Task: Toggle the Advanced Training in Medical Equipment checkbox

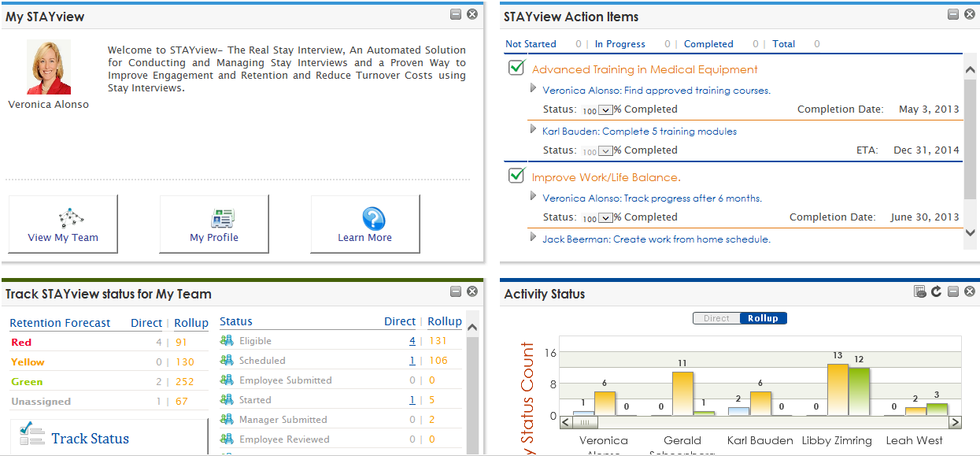Action: [516, 68]
